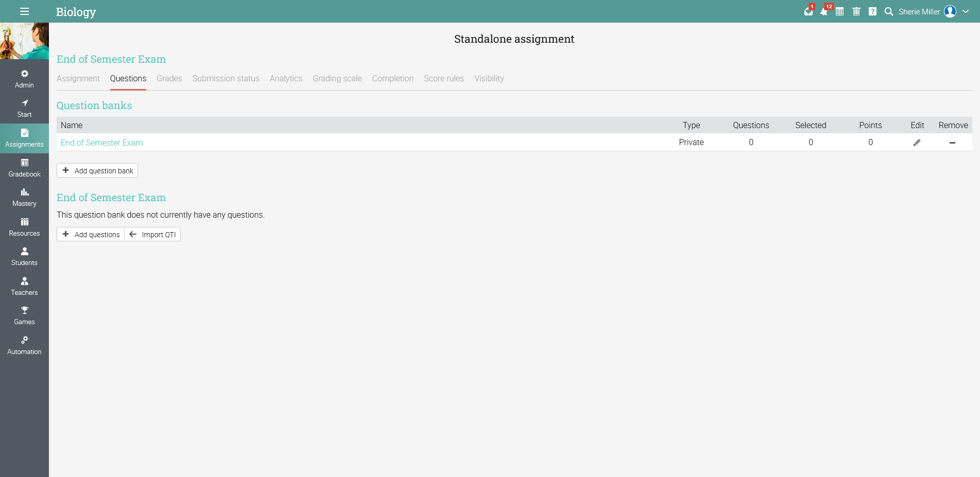This screenshot has height=477, width=980.
Task: Open Resources in the sidebar
Action: 24,227
